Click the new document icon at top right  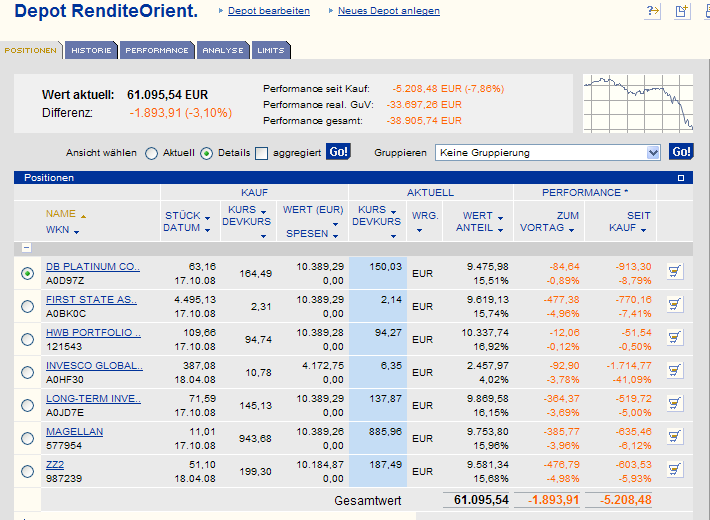(x=682, y=11)
